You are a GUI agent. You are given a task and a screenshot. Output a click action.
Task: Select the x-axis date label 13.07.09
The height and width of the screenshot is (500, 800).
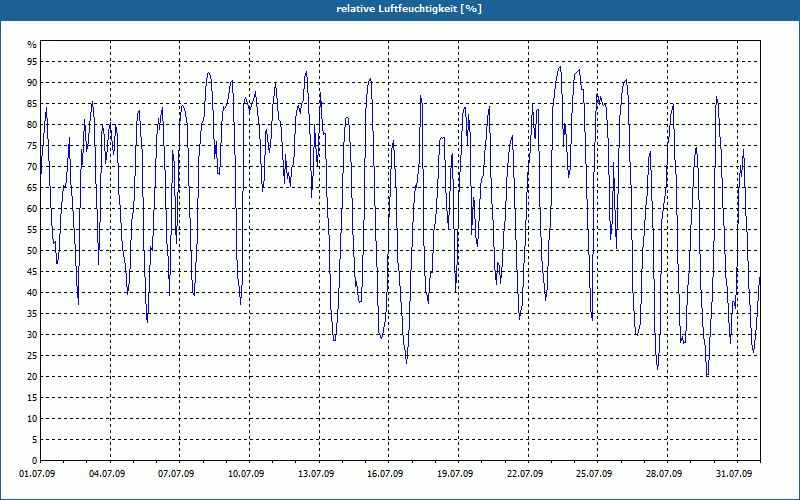[316, 474]
